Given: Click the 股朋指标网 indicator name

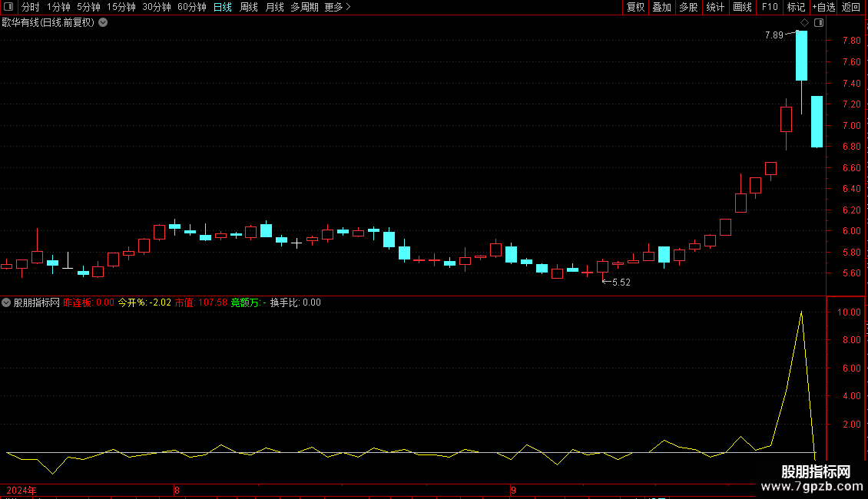Looking at the screenshot, I should click(x=37, y=302).
